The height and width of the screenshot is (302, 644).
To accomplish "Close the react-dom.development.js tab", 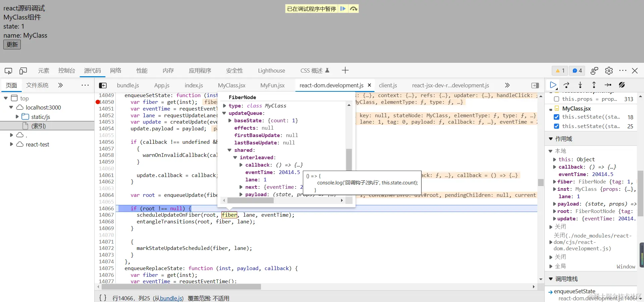I will click(x=369, y=85).
